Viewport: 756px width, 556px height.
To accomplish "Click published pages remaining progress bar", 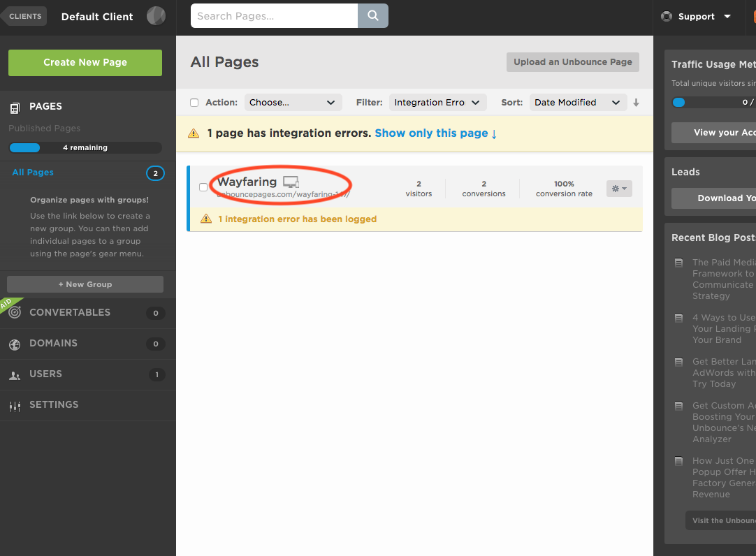I will (x=85, y=147).
